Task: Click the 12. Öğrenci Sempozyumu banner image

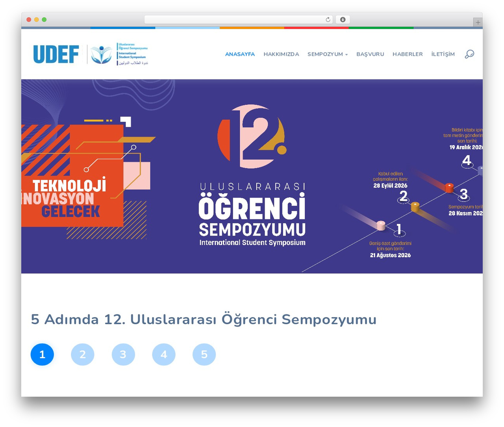Action: (252, 176)
